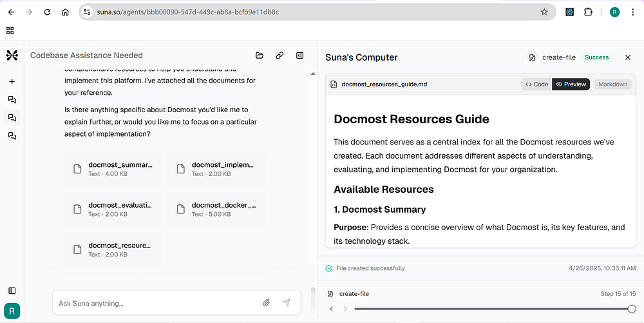Click the Suna logo icon in sidebar

point(12,55)
